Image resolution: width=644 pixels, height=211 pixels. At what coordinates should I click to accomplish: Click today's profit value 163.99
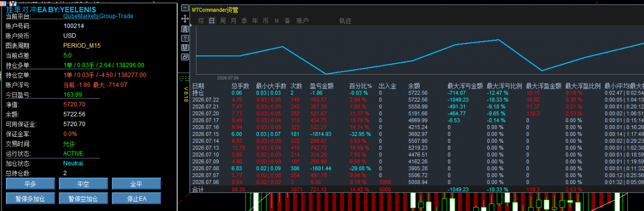pyautogui.click(x=72, y=94)
